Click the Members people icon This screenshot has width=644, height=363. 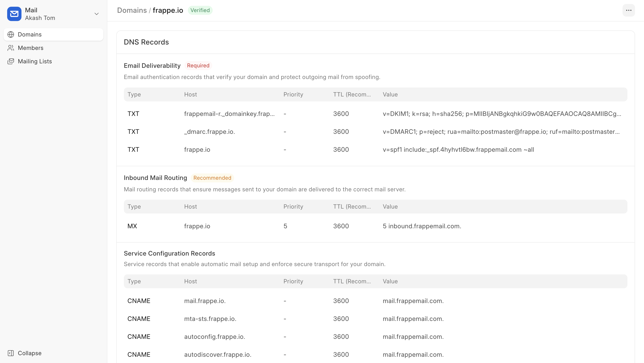click(11, 48)
